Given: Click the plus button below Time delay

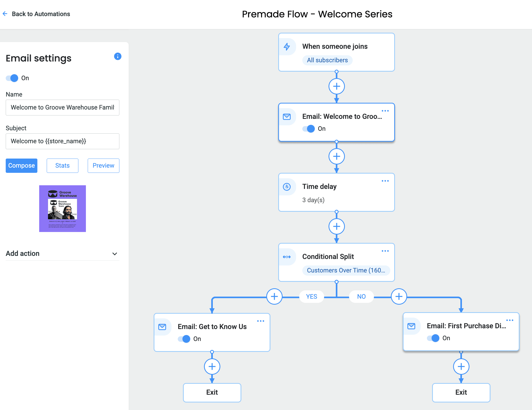Looking at the screenshot, I should pos(336,227).
